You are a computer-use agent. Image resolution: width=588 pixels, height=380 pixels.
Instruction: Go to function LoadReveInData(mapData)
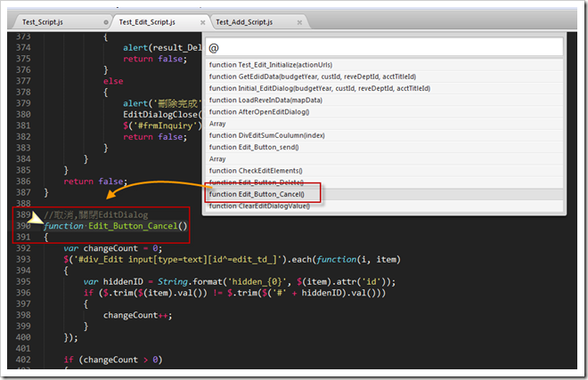pos(384,100)
